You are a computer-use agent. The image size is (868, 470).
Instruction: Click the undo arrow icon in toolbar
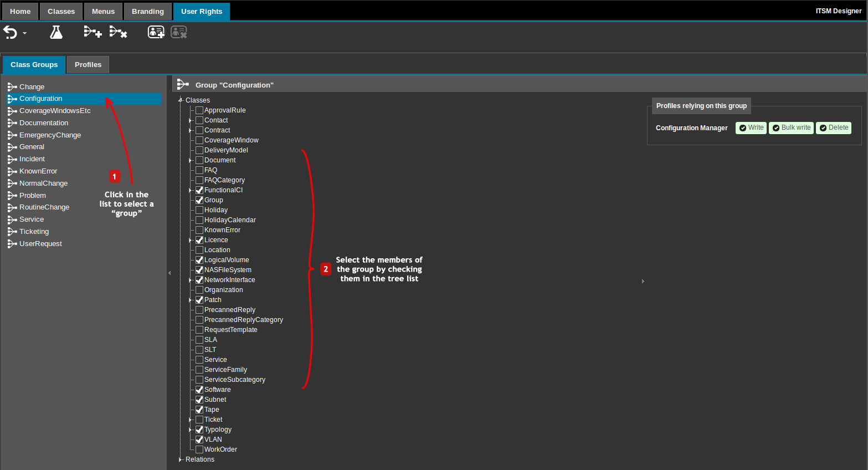[x=10, y=33]
